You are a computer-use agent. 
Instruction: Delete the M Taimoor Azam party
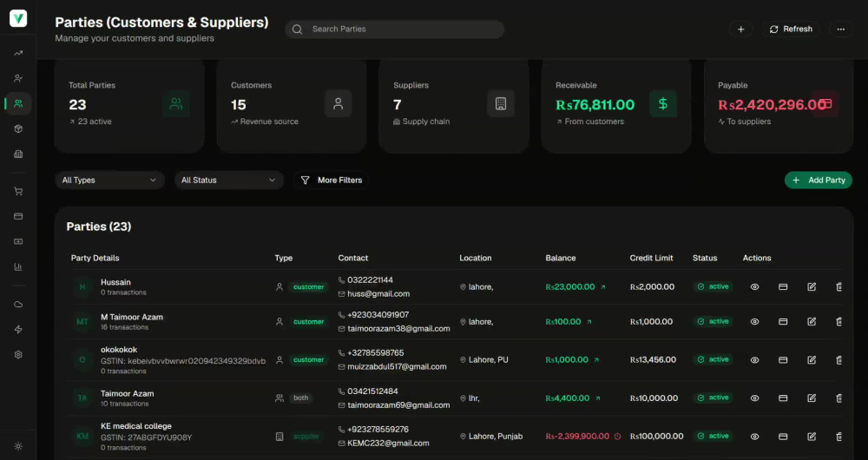pos(838,322)
